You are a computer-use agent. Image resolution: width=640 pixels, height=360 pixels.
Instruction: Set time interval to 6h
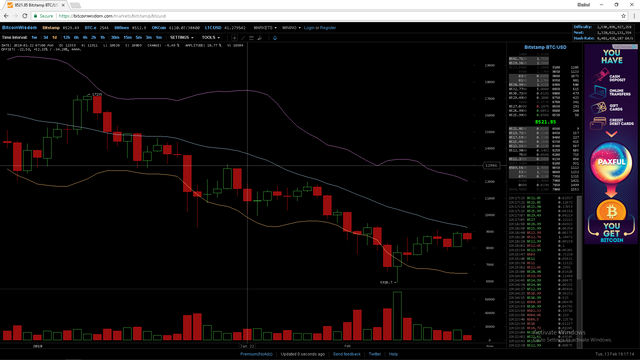pyautogui.click(x=76, y=38)
